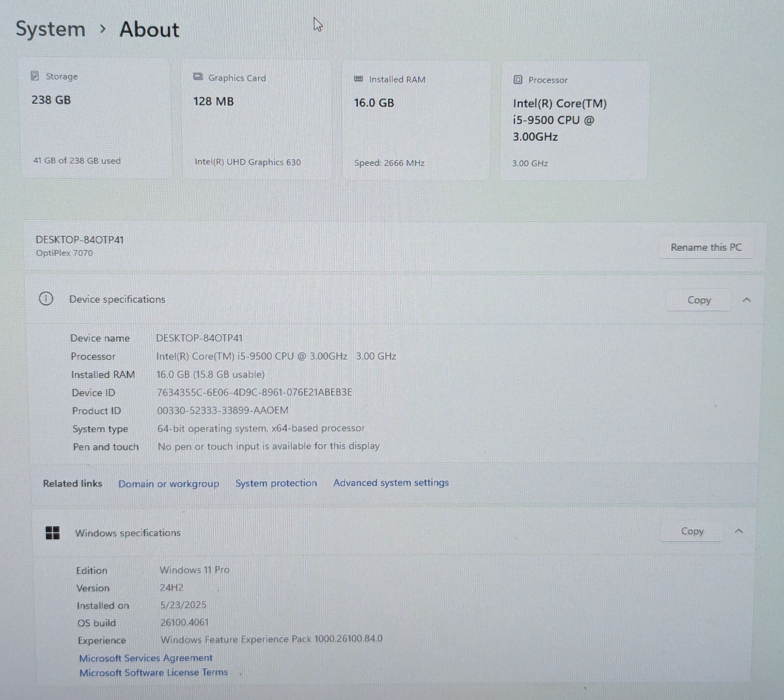Click the Windows logo icon
The width and height of the screenshot is (784, 700).
(52, 532)
